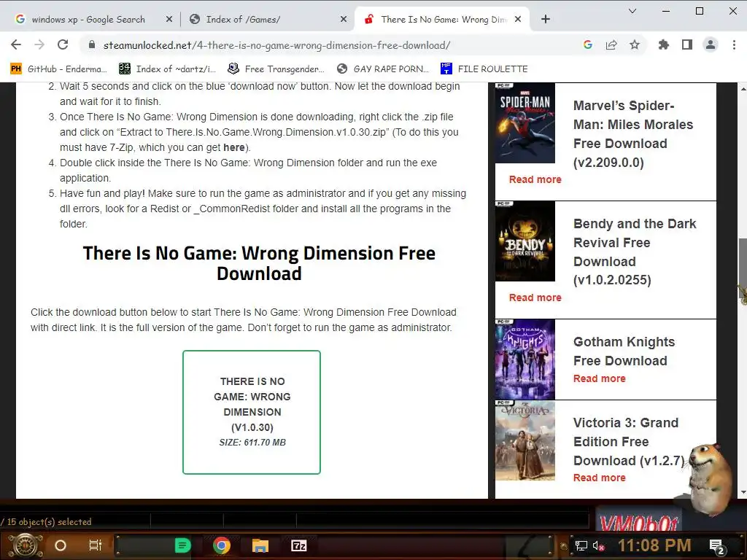Open a new browser tab
Image resolution: width=747 pixels, height=560 pixels.
click(x=546, y=19)
